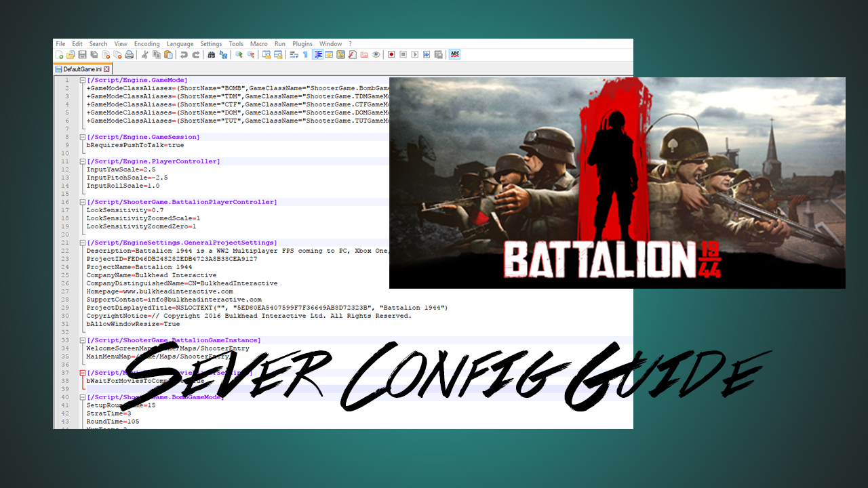Select the Paste icon
868x488 pixels.
pos(168,55)
